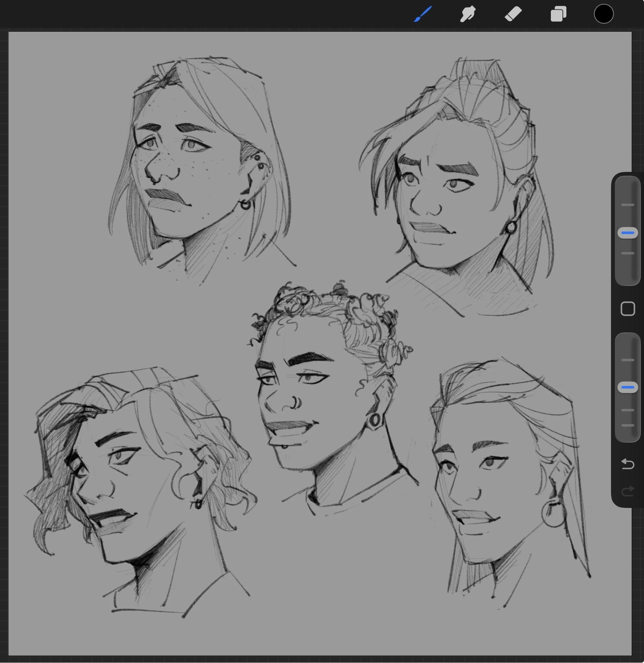644x663 pixels.
Task: Tap the gauge earring on center portrait
Action: (375, 420)
